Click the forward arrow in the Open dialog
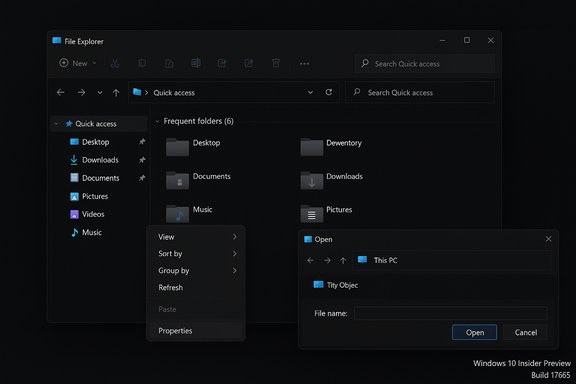 [327, 260]
